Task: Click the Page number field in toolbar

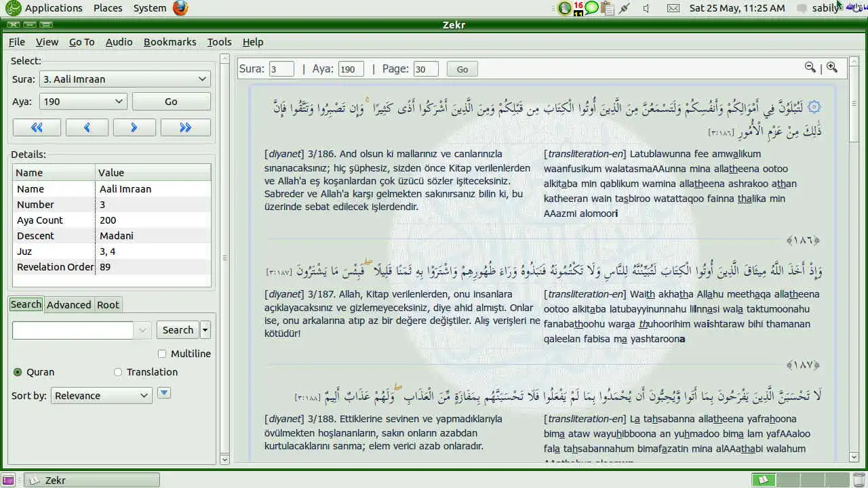Action: point(426,69)
